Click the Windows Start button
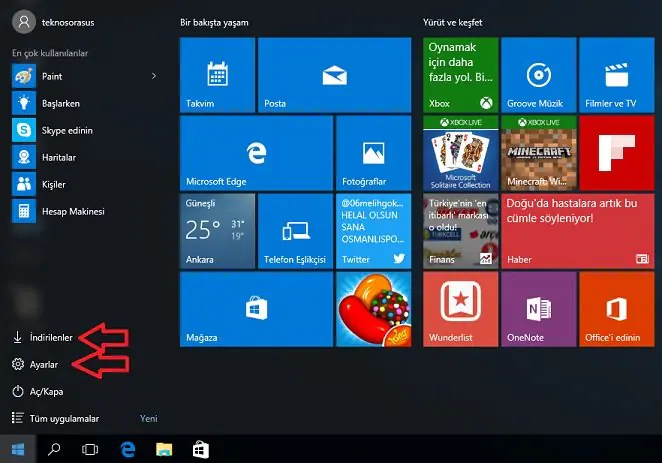This screenshot has height=463, width=662. click(17, 450)
